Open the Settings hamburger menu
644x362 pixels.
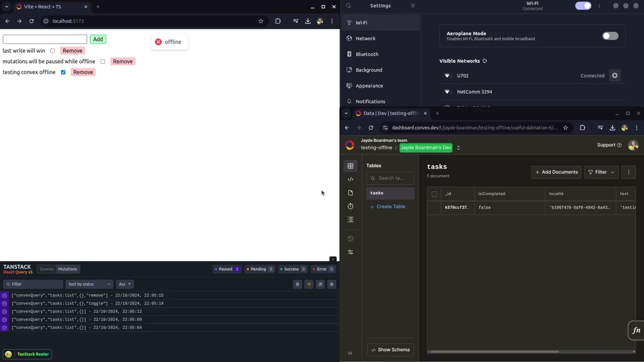pos(413,6)
